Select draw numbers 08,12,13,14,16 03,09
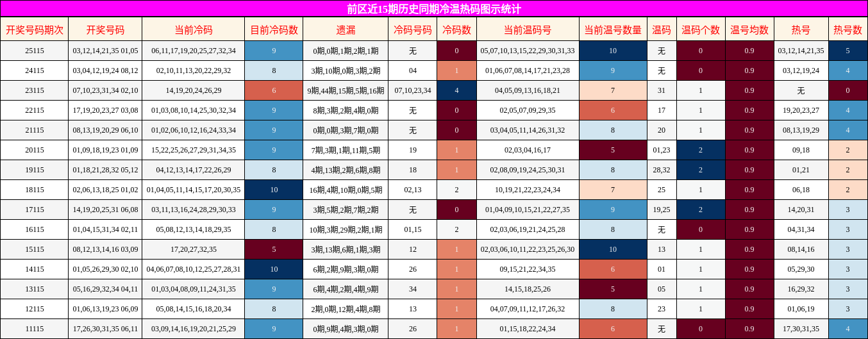The height and width of the screenshot is (339, 868). [105, 249]
